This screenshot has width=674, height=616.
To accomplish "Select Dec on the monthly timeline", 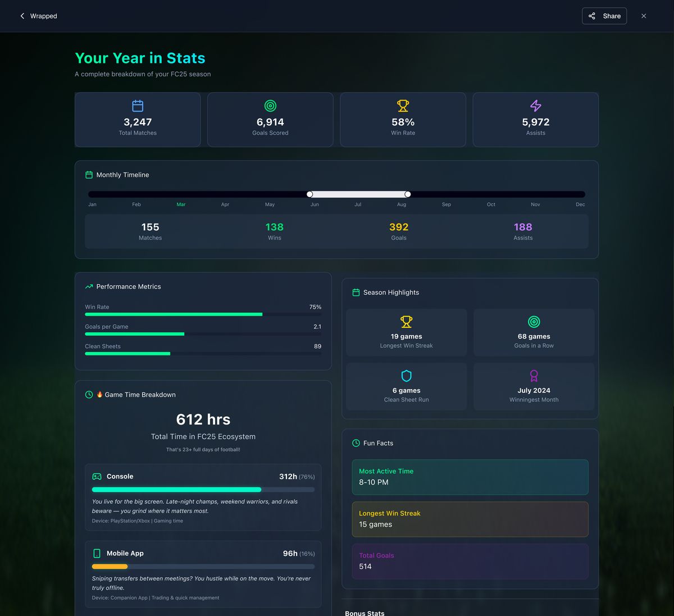I will coord(580,204).
